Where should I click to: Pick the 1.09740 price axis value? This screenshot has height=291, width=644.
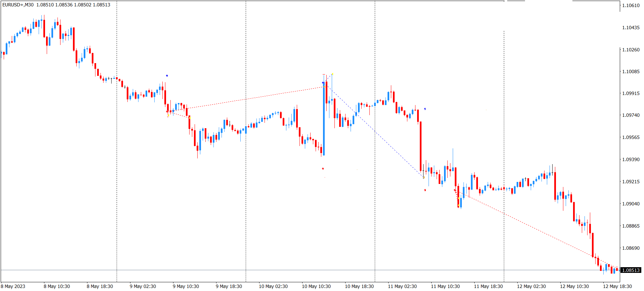click(631, 115)
